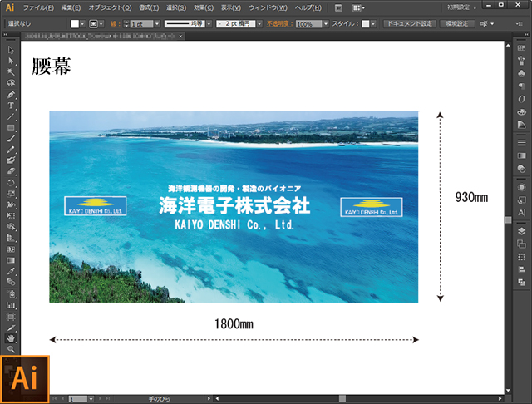
Task: Select the Shape Builder tool
Action: (x=11, y=227)
